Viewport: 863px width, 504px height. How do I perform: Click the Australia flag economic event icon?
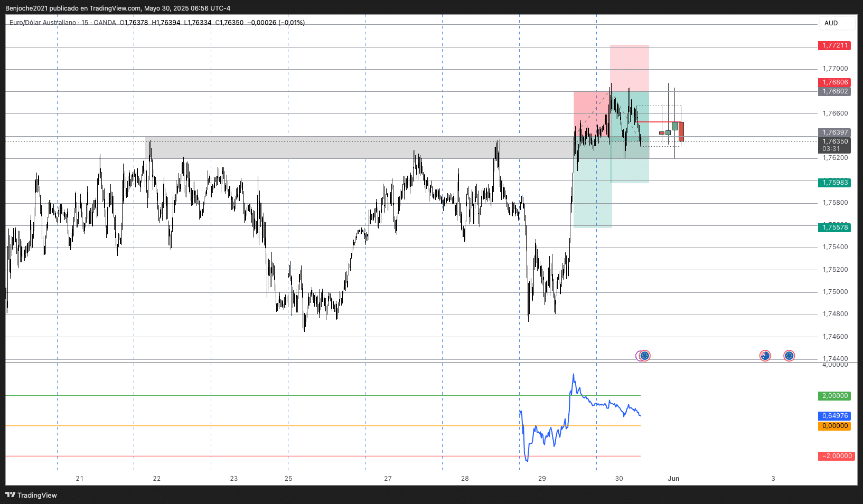click(765, 356)
